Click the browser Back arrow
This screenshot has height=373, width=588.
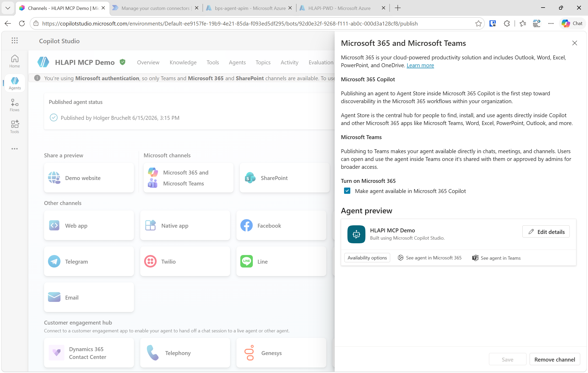(8, 23)
